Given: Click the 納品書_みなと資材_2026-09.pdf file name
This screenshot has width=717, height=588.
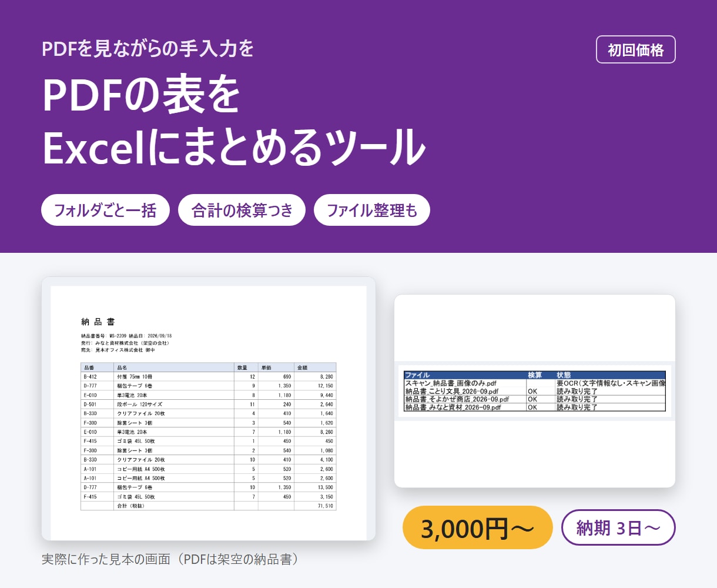Looking at the screenshot, I should (x=453, y=407).
